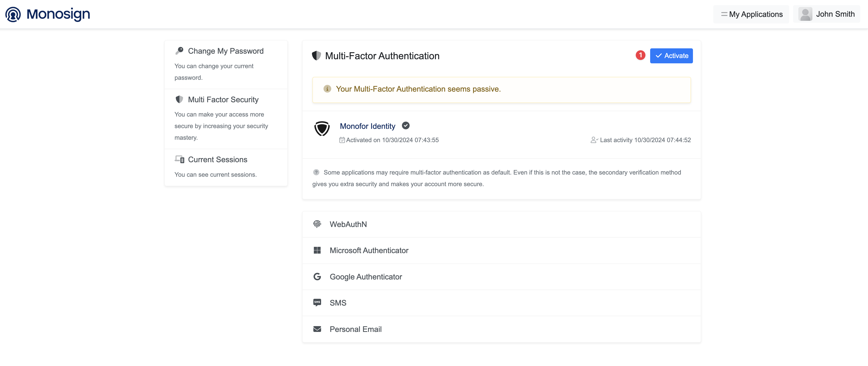Screen dimensions: 868x366
Task: Click the SMS speech bubble icon
Action: (317, 303)
